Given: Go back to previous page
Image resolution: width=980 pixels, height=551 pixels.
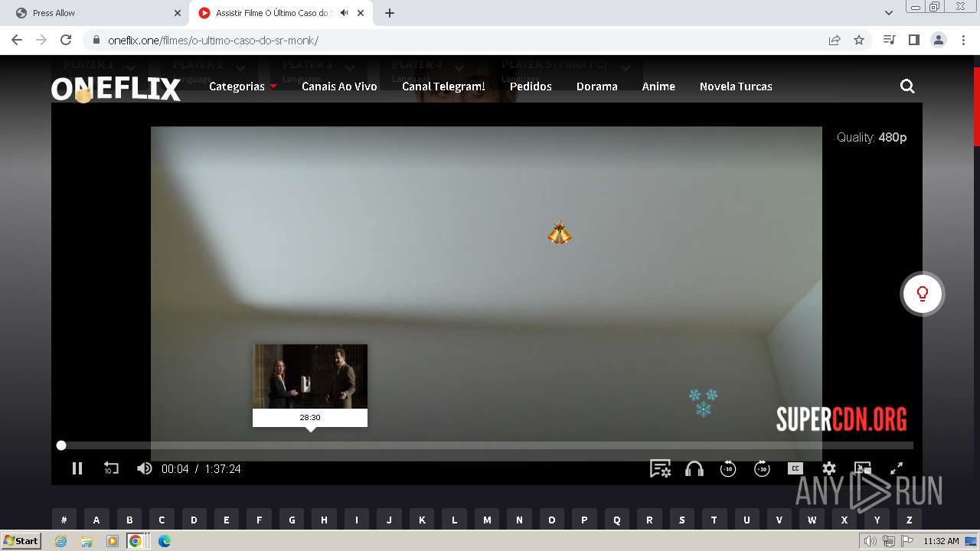Looking at the screenshot, I should [17, 40].
